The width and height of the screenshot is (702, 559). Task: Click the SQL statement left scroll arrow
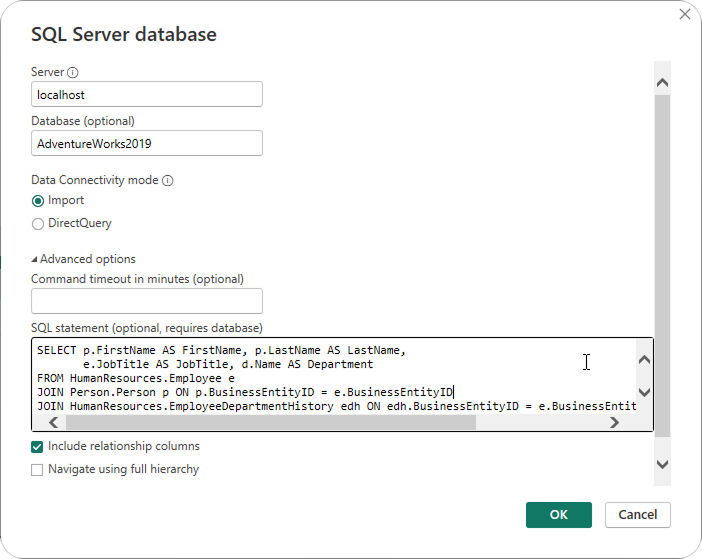pyautogui.click(x=54, y=423)
